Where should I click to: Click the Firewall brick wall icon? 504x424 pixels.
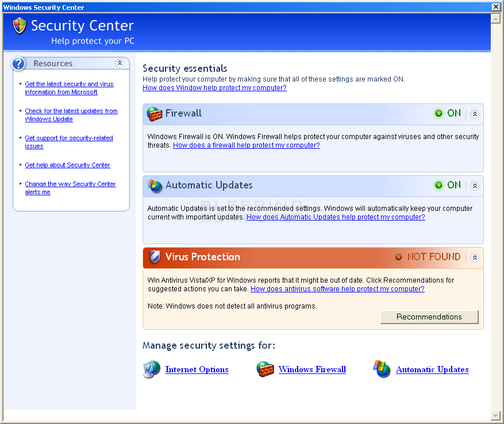155,114
